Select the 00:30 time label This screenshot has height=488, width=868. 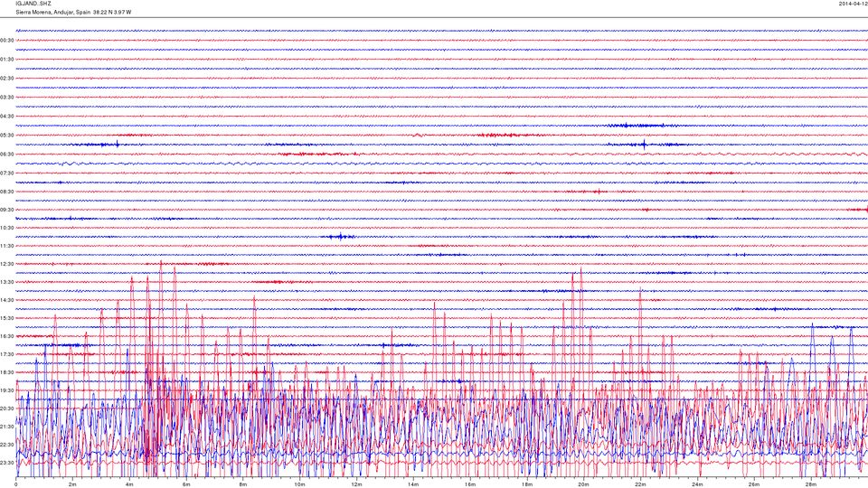pyautogui.click(x=7, y=41)
